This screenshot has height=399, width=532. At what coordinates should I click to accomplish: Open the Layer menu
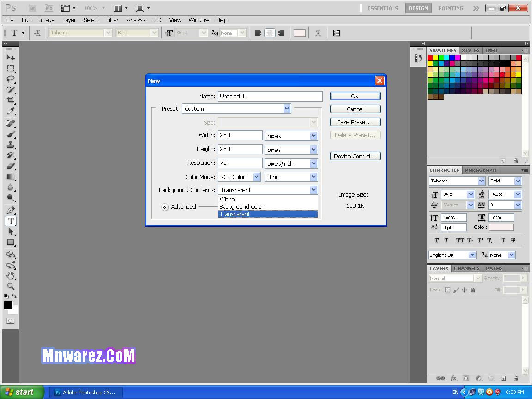coord(69,20)
